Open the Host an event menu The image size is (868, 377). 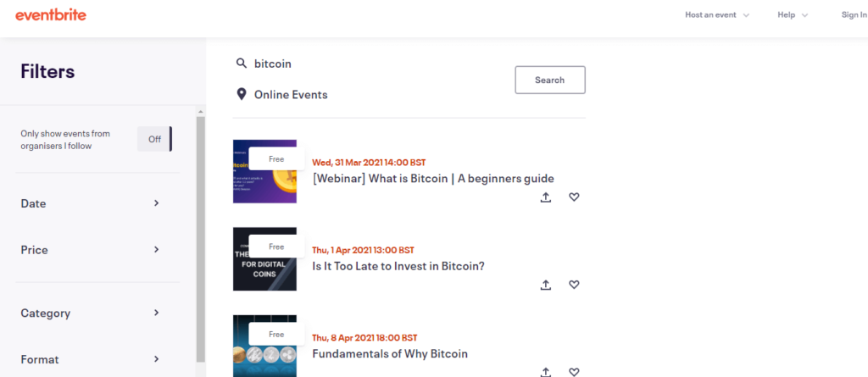tap(717, 15)
